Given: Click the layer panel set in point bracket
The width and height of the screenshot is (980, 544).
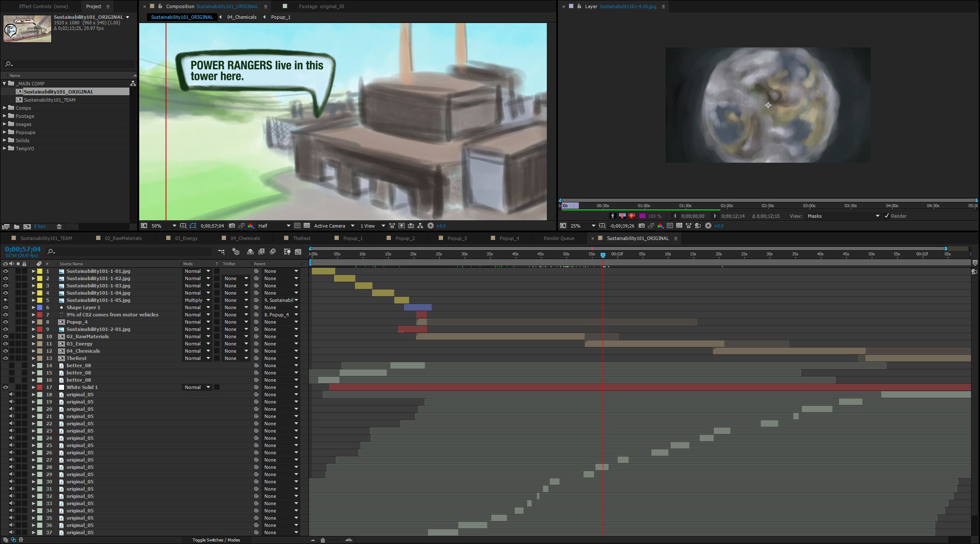Looking at the screenshot, I should click(675, 216).
